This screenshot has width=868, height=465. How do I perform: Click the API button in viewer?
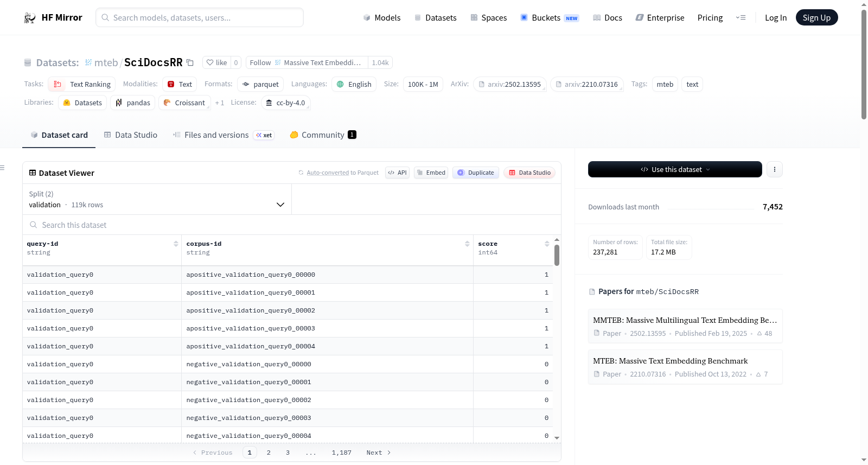point(397,173)
